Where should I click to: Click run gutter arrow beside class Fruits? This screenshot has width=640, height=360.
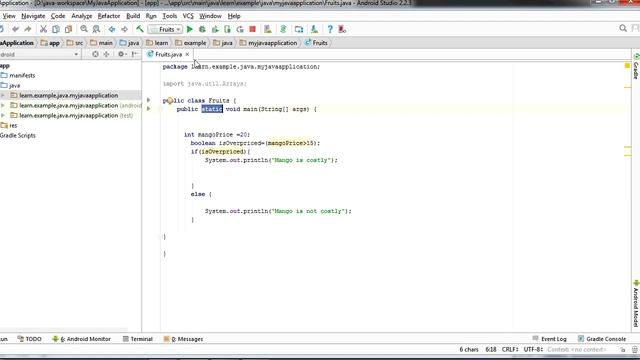point(149,100)
